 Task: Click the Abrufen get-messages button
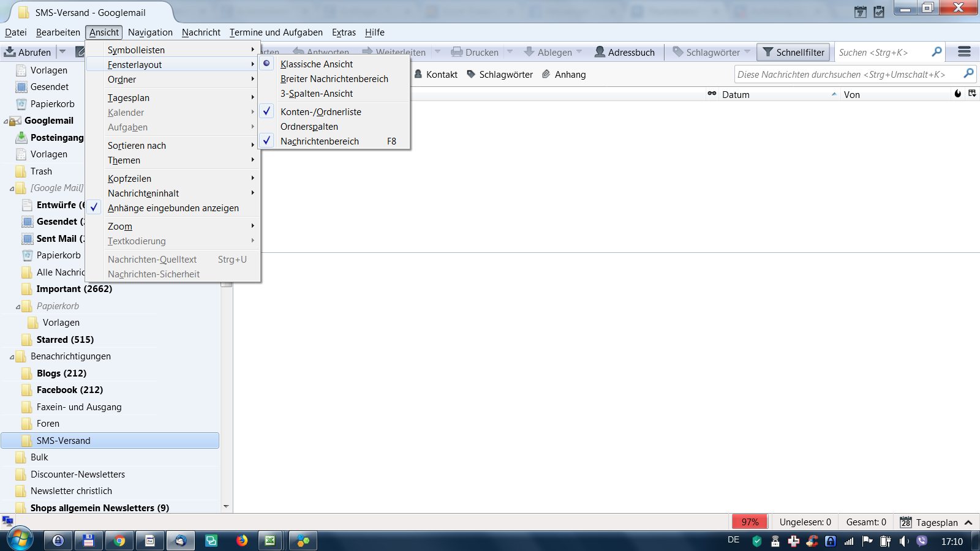28,52
